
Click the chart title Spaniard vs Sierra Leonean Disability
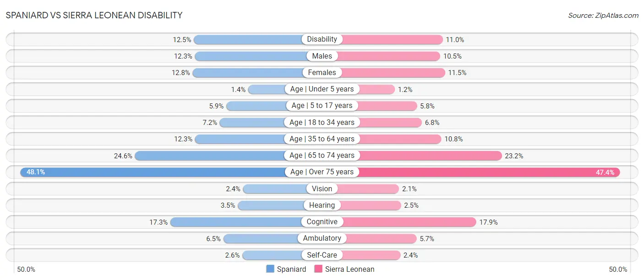tap(94, 15)
